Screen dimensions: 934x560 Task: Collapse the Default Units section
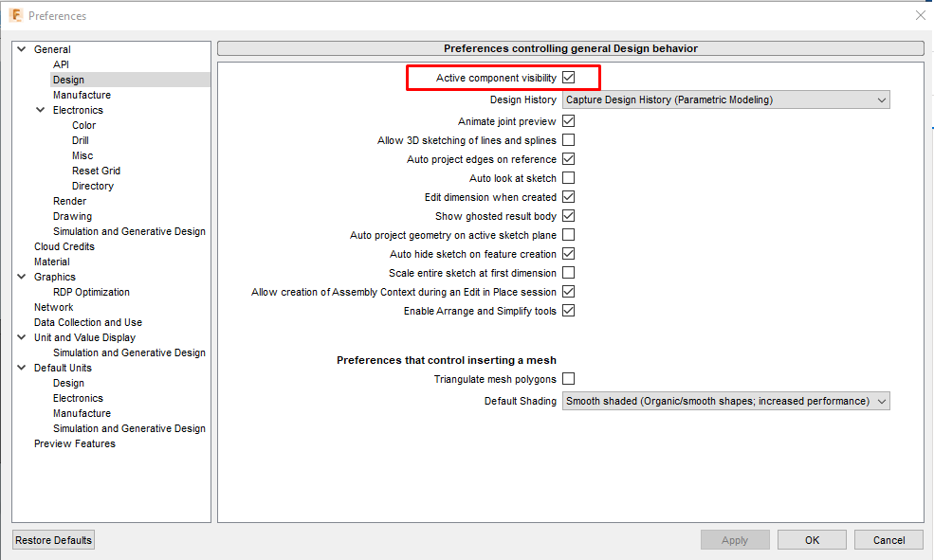[x=21, y=367]
